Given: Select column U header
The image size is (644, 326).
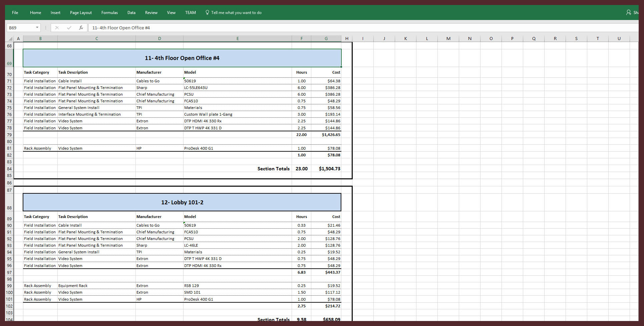Looking at the screenshot, I should click(x=619, y=39).
